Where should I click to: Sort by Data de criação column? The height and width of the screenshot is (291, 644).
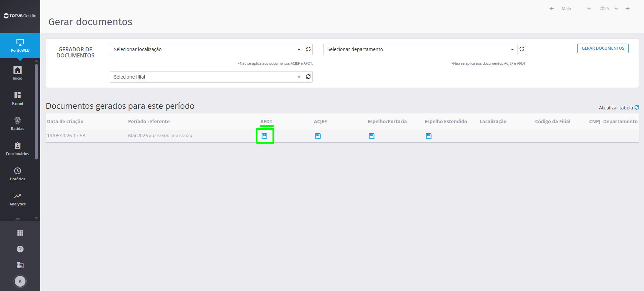(65, 122)
